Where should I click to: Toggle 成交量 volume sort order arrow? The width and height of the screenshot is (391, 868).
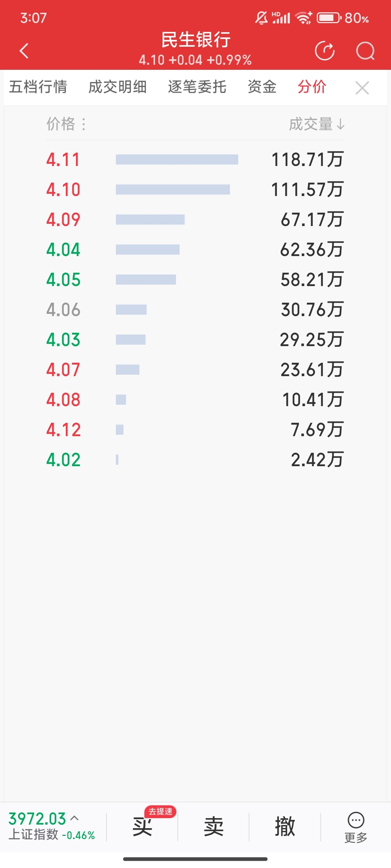point(340,124)
